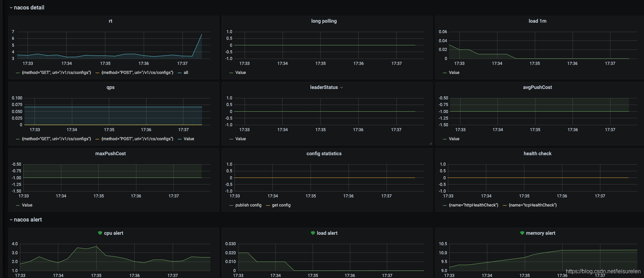The height and width of the screenshot is (278, 644).
Task: Open the avgPushCost panel title menu
Action: tap(538, 87)
